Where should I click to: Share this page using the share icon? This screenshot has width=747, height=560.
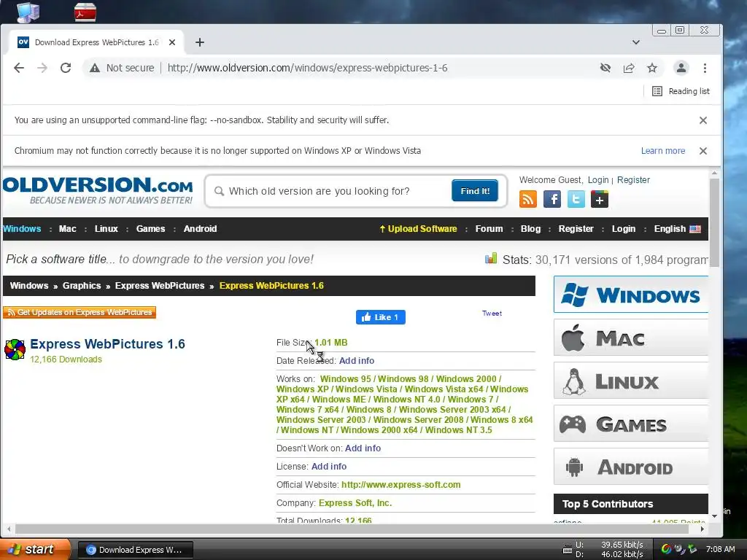click(629, 68)
